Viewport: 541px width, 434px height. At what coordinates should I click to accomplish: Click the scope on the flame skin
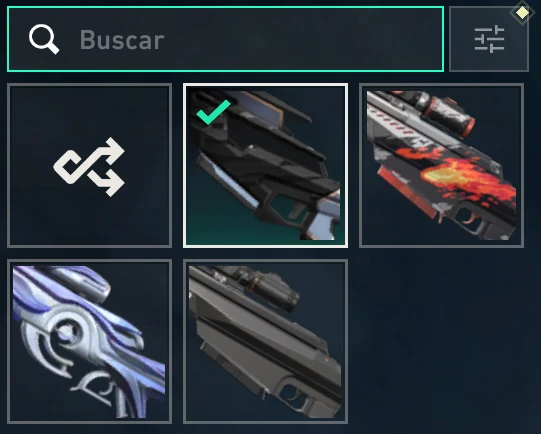click(445, 111)
